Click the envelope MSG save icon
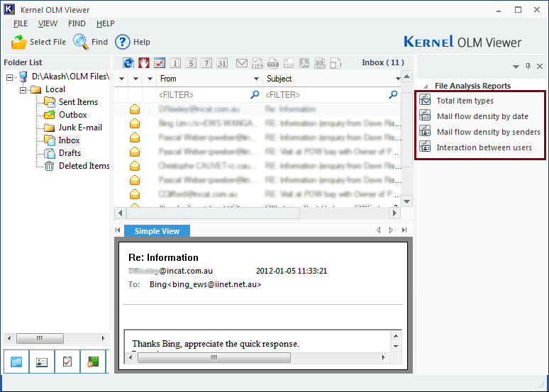 click(242, 63)
